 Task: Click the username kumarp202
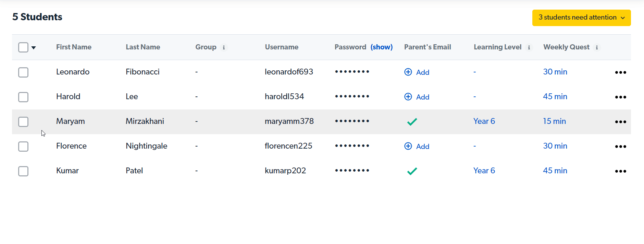(x=285, y=171)
